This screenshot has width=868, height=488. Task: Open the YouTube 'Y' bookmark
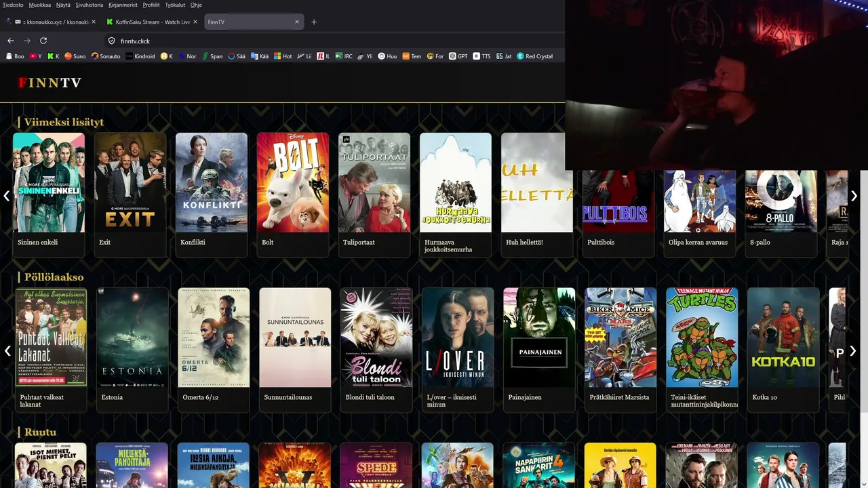(35, 56)
